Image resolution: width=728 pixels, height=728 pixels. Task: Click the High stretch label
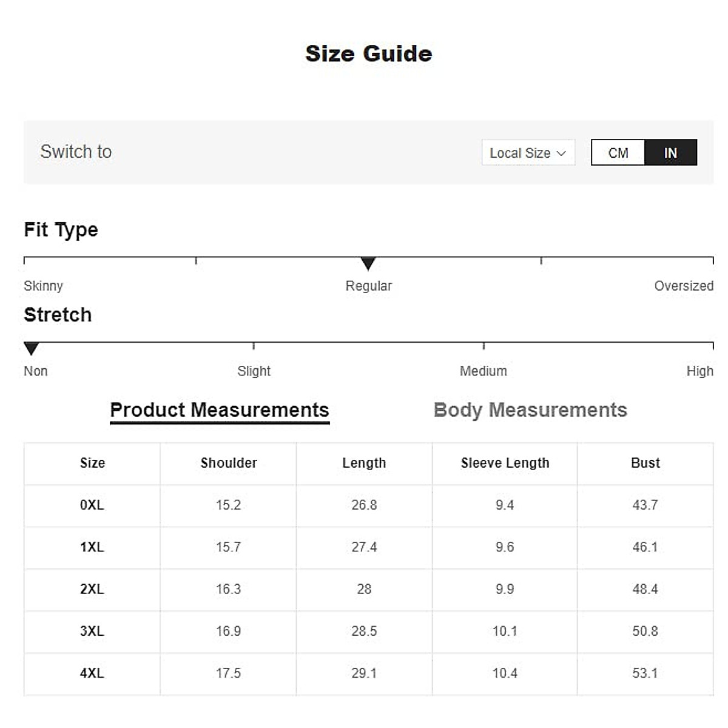tap(699, 371)
